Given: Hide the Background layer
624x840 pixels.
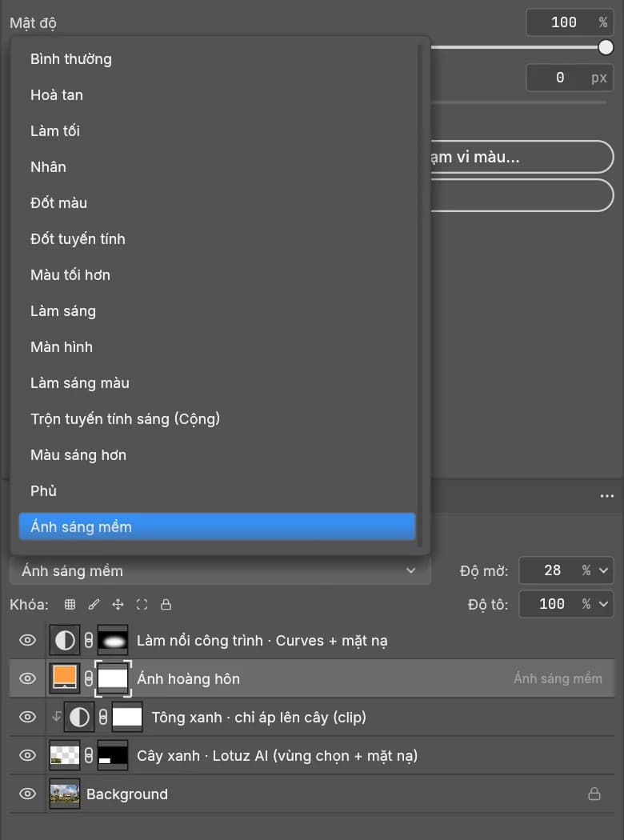Looking at the screenshot, I should (27, 794).
